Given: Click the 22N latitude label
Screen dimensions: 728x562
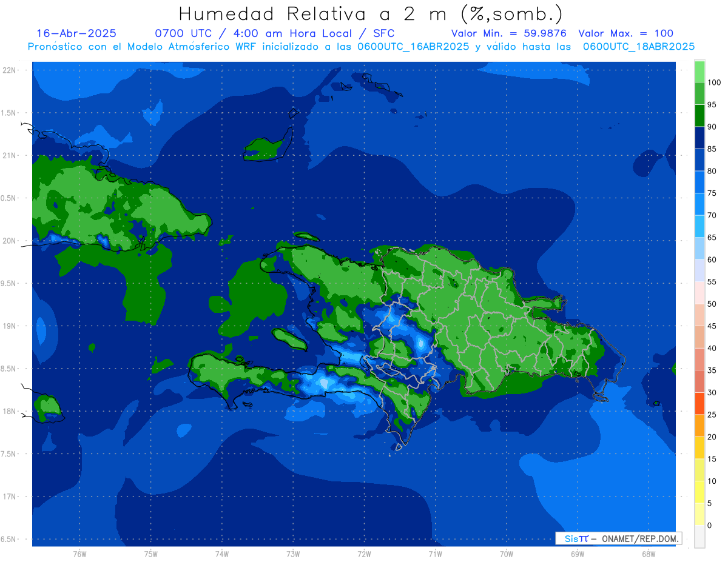Looking at the screenshot, I should 10,70.
